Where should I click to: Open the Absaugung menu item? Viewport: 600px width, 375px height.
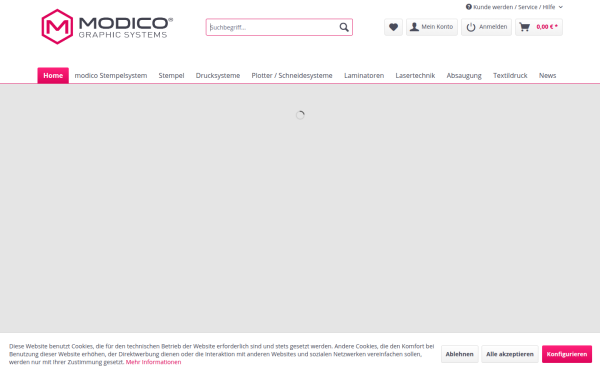pyautogui.click(x=464, y=75)
